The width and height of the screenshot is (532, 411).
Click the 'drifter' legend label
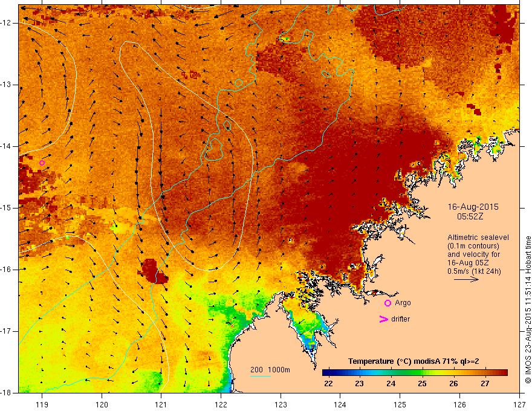[400, 319]
